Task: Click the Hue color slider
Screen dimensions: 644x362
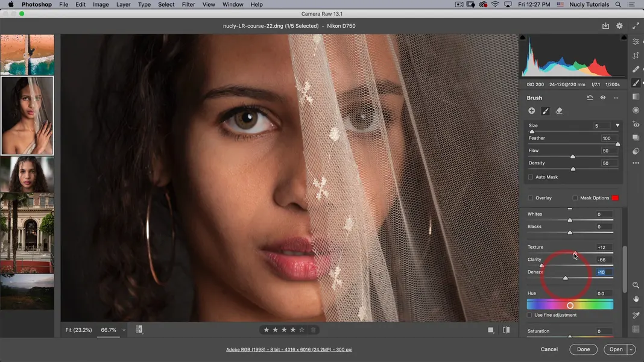Action: pyautogui.click(x=570, y=304)
